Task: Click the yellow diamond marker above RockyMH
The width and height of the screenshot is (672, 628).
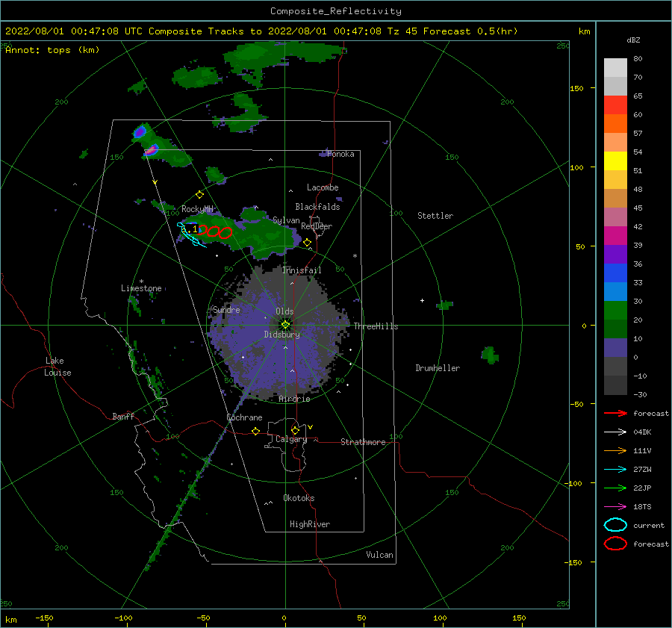Action: [x=199, y=195]
